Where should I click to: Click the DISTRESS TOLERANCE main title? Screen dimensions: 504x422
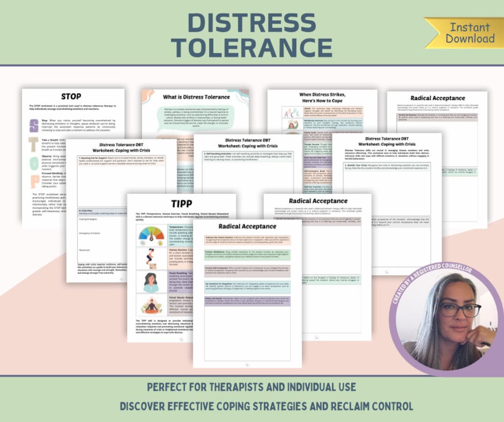coord(252,35)
